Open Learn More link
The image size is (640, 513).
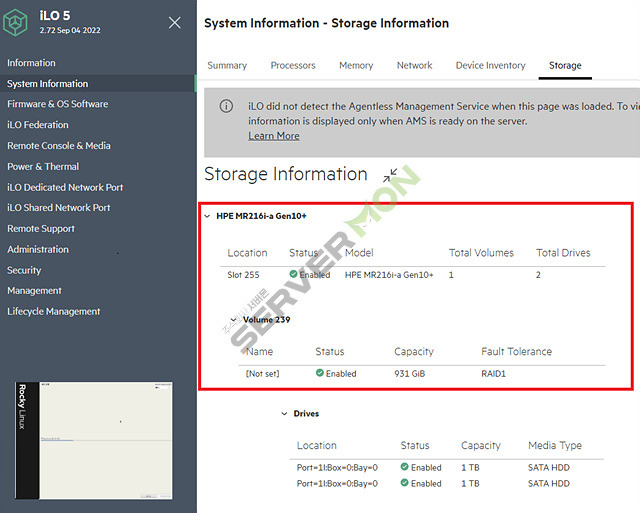[274, 136]
